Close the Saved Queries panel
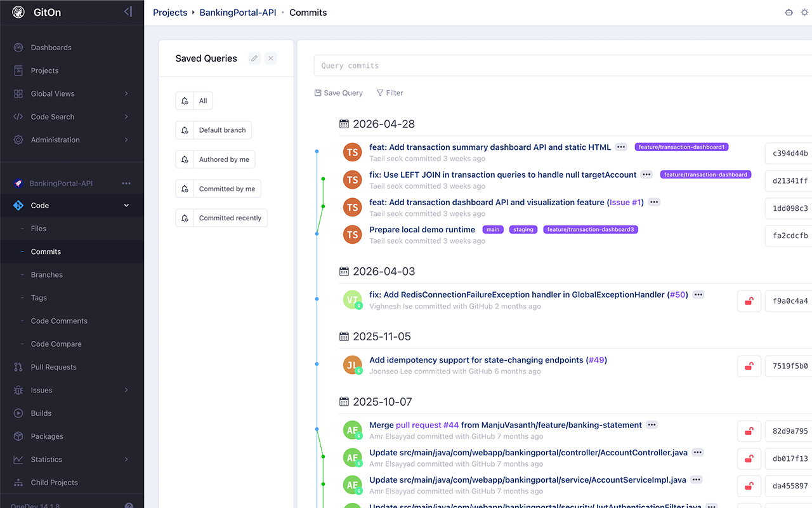Image resolution: width=812 pixels, height=508 pixels. pos(271,58)
